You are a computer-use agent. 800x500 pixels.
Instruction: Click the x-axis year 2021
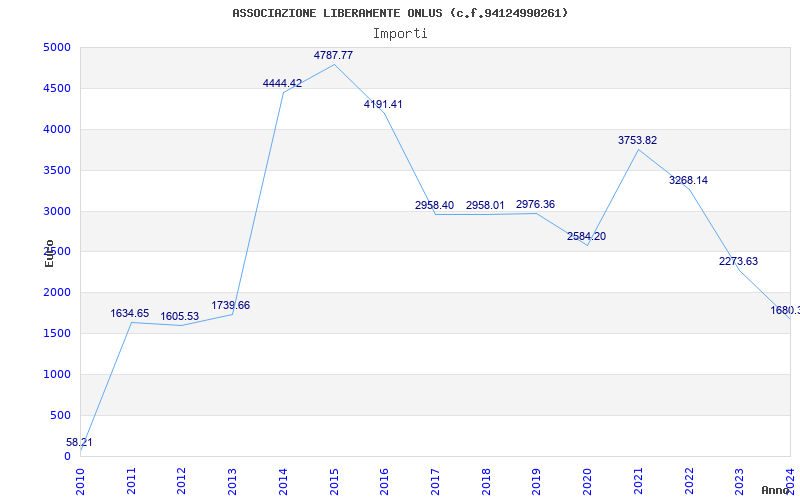point(638,481)
